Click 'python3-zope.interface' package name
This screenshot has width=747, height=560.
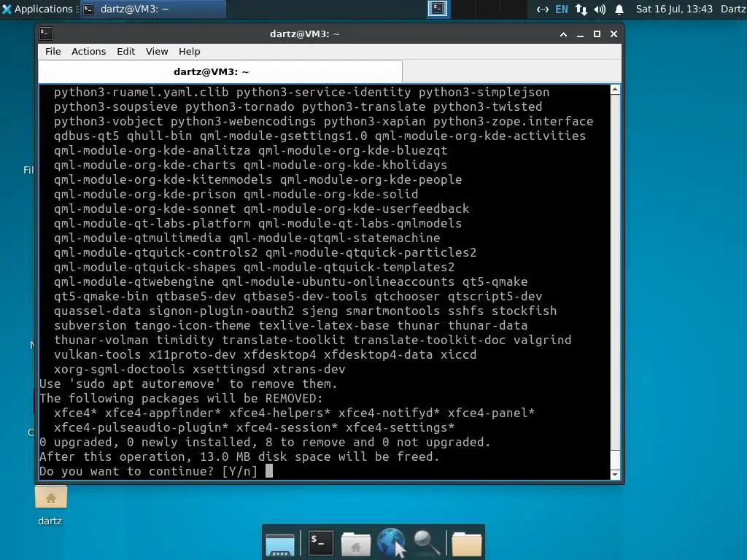[513, 122]
